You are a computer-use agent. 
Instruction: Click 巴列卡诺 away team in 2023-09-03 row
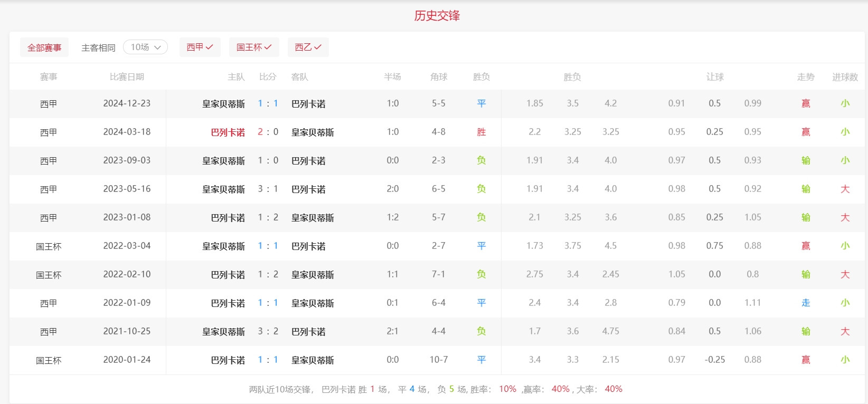308,161
